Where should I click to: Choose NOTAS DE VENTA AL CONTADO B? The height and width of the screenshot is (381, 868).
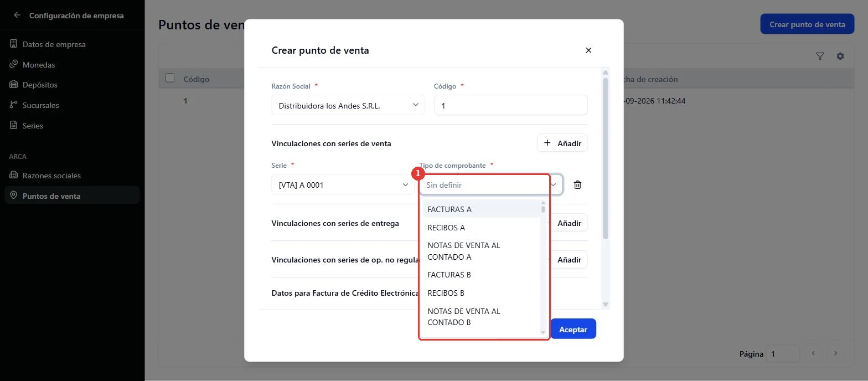(x=481, y=317)
